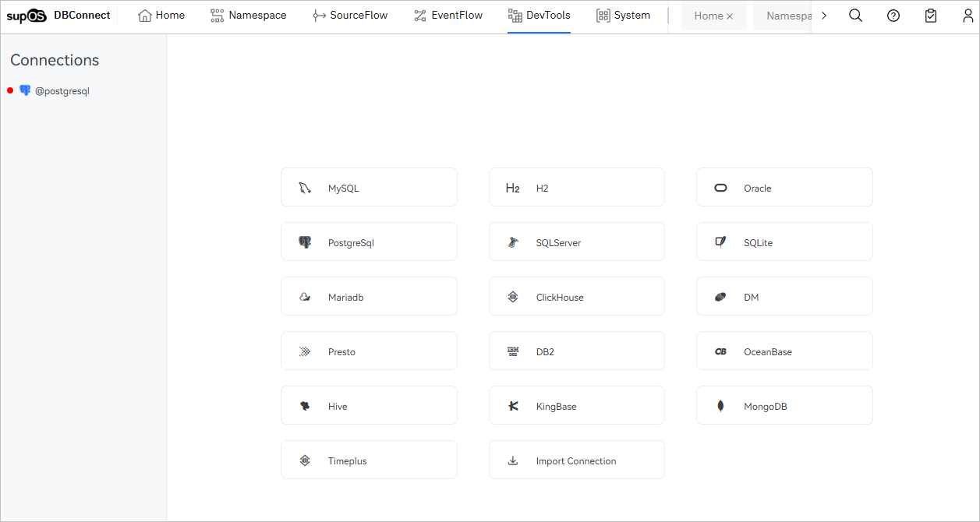Show more tabs with right chevron
This screenshot has height=522, width=980.
coord(824,16)
